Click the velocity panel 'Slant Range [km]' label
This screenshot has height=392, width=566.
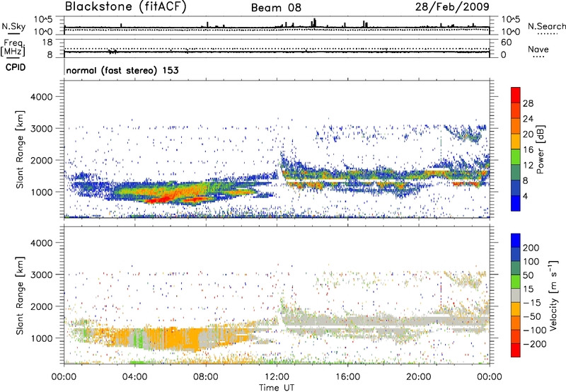tap(20, 296)
